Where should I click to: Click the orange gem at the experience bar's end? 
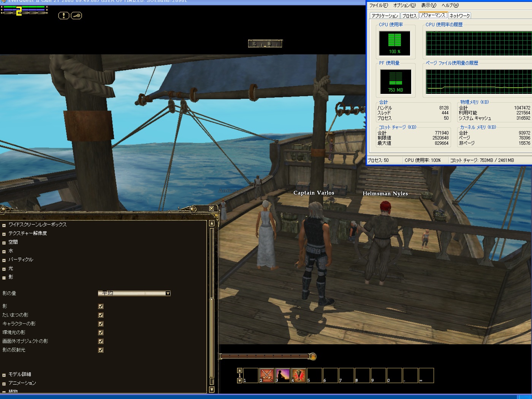[x=312, y=356]
